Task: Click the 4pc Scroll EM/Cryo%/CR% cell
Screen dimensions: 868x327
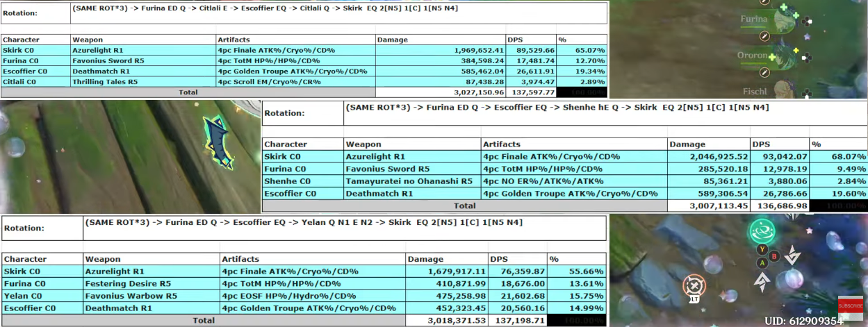Action: (295, 81)
